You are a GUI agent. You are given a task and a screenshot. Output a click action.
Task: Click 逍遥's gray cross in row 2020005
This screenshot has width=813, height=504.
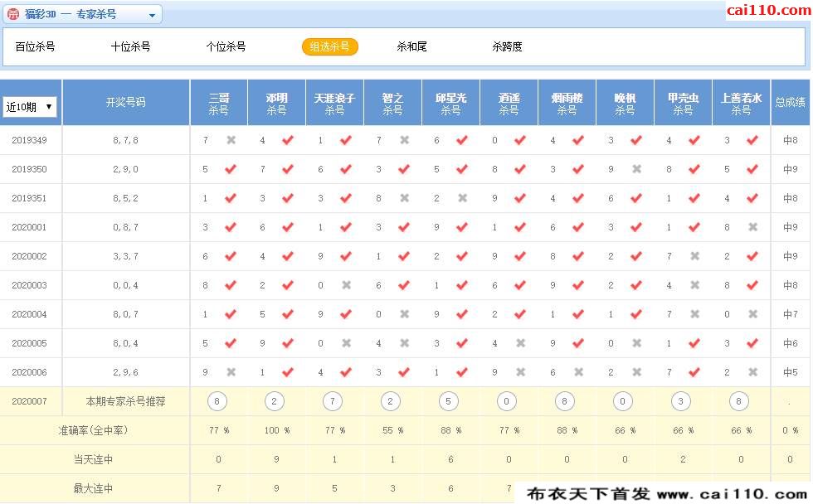[x=521, y=343]
